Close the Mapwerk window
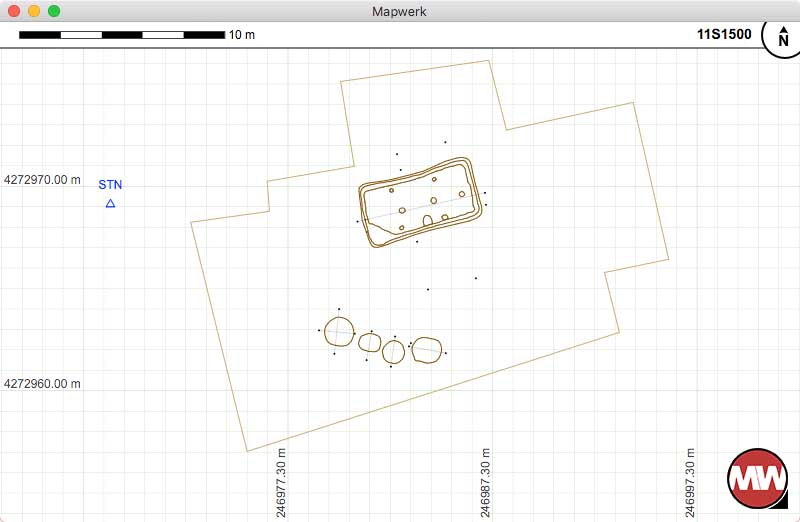Image resolution: width=800 pixels, height=522 pixels. (x=14, y=11)
